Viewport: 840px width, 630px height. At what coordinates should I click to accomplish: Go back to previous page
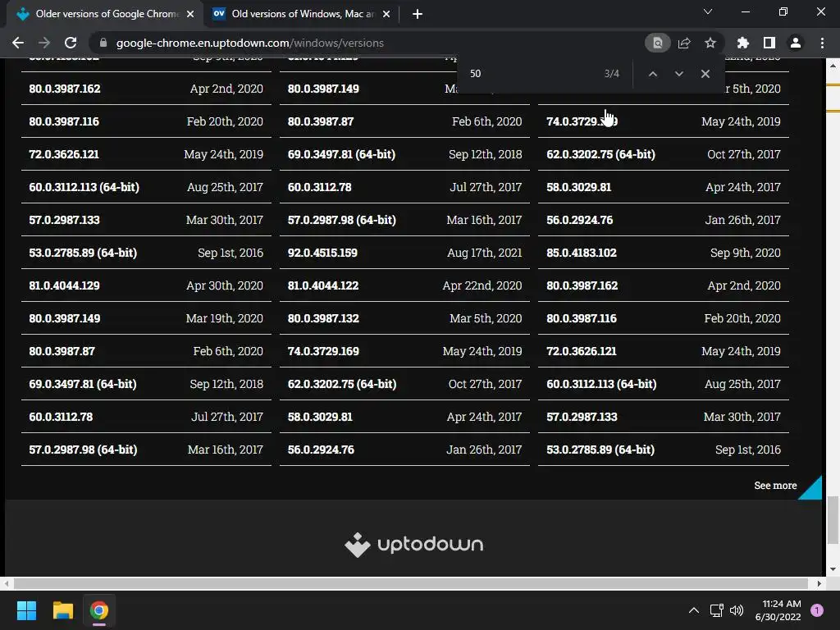[x=18, y=43]
